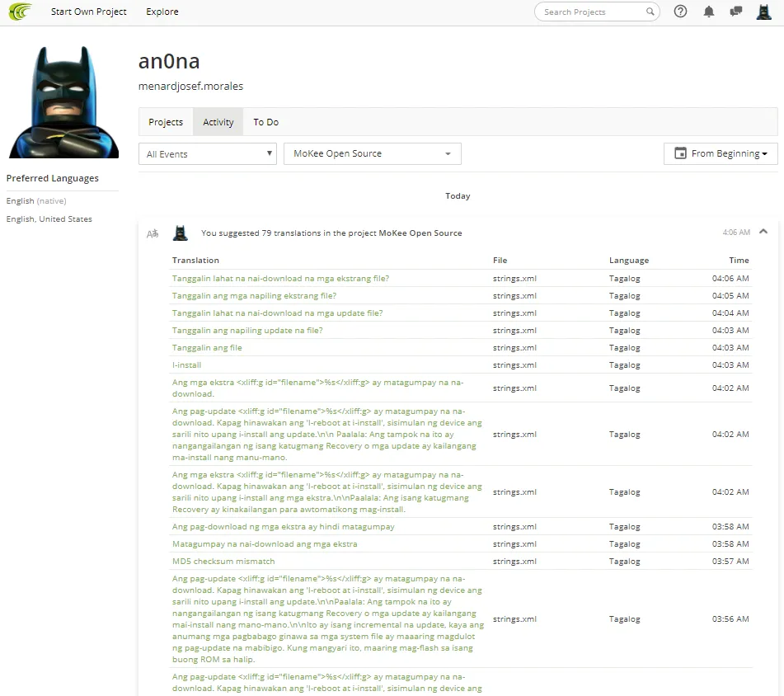Click the large Batman profile picture
The width and height of the screenshot is (784, 696).
(63, 102)
